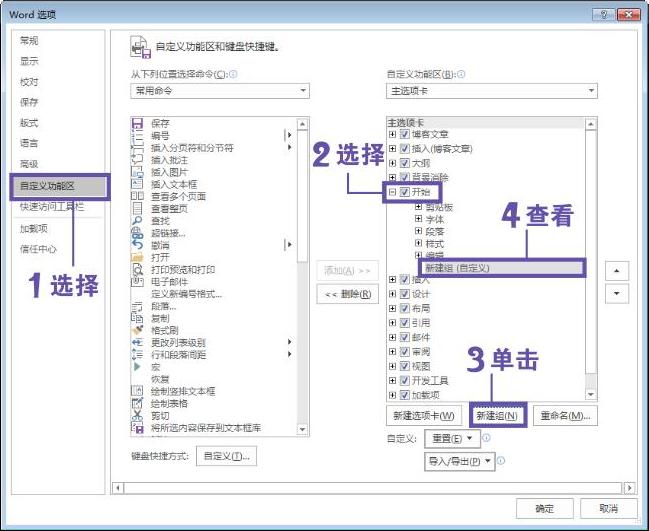The width and height of the screenshot is (649, 531).
Task: Select the 新建组 (自定义) tree item
Action: tap(502, 268)
